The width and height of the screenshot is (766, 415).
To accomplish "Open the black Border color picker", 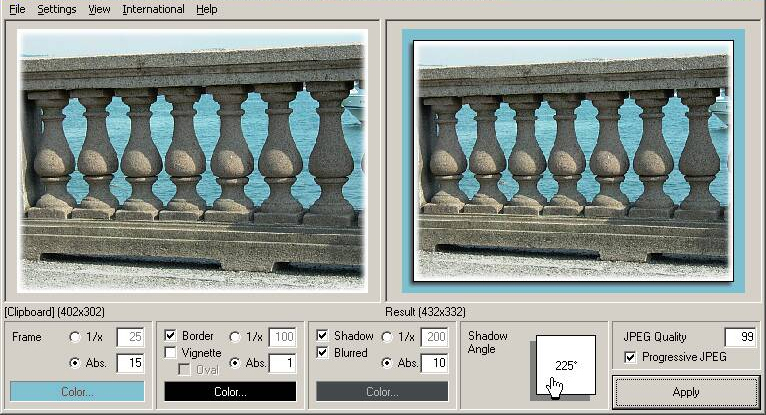I will pyautogui.click(x=230, y=392).
